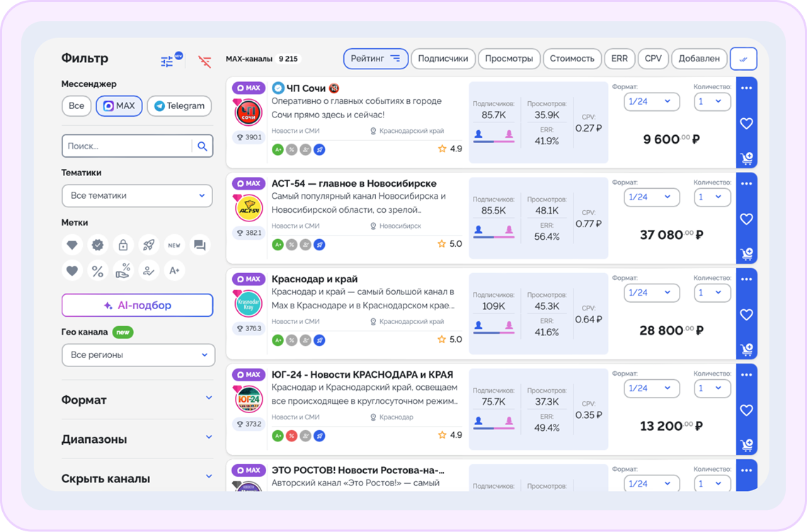Open the Все тематики dropdown
807x532 pixels.
coord(137,195)
